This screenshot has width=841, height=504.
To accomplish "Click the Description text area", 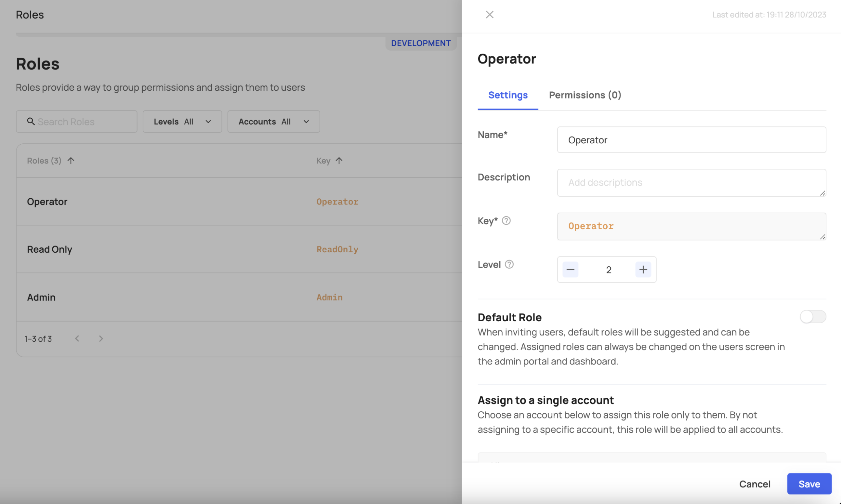I will pyautogui.click(x=691, y=183).
